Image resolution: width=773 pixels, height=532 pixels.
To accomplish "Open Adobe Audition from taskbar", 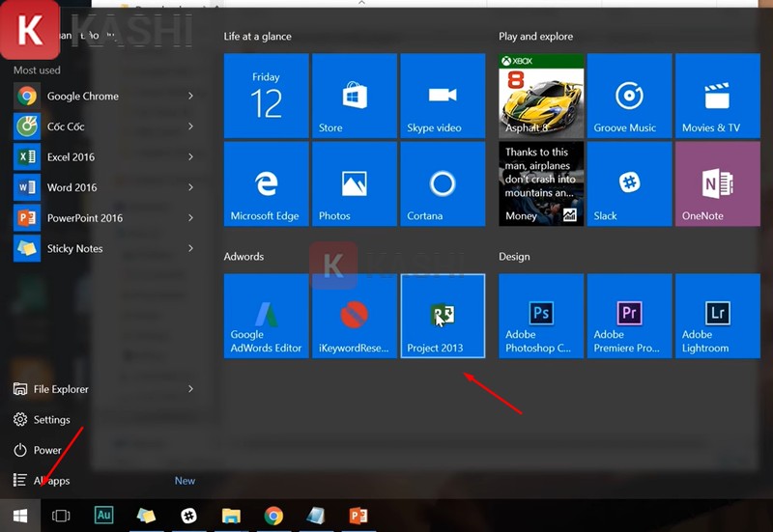I will (x=103, y=516).
